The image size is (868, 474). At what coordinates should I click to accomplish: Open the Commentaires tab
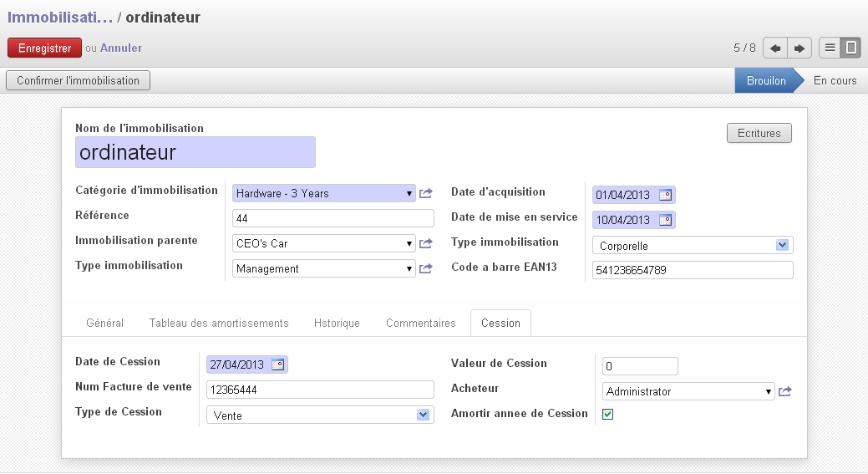click(420, 324)
